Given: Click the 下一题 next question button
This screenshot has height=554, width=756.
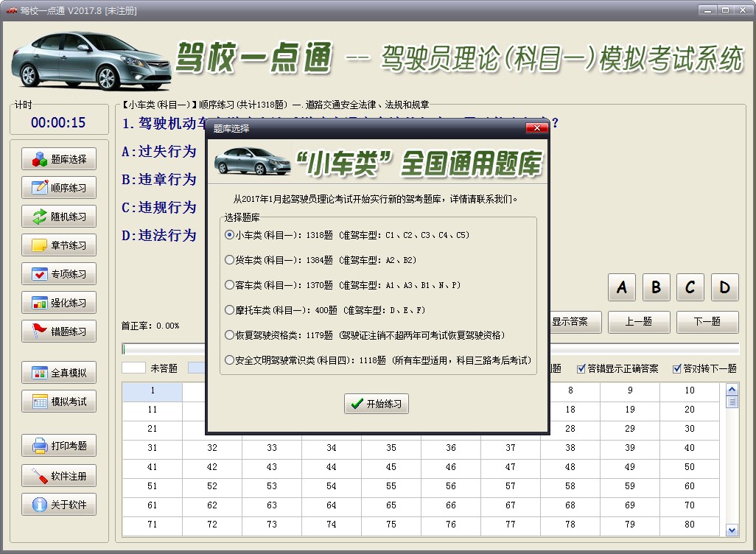Looking at the screenshot, I should 707,322.
